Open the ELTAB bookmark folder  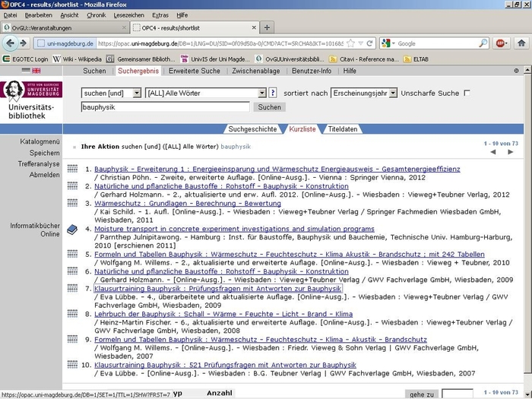tap(416, 59)
